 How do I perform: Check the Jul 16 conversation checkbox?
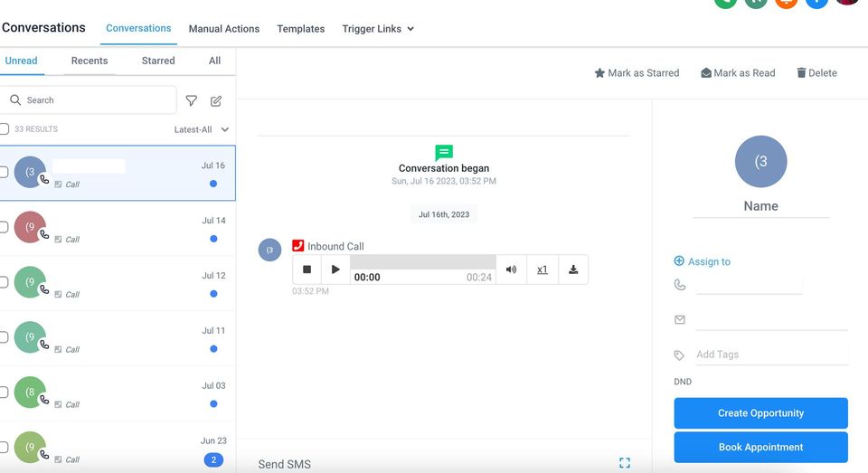[5, 172]
